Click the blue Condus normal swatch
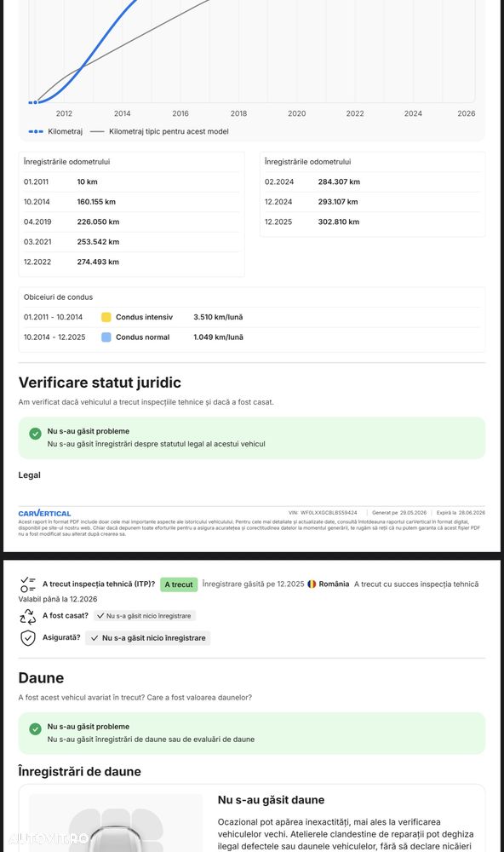504x852 pixels. coord(106,337)
